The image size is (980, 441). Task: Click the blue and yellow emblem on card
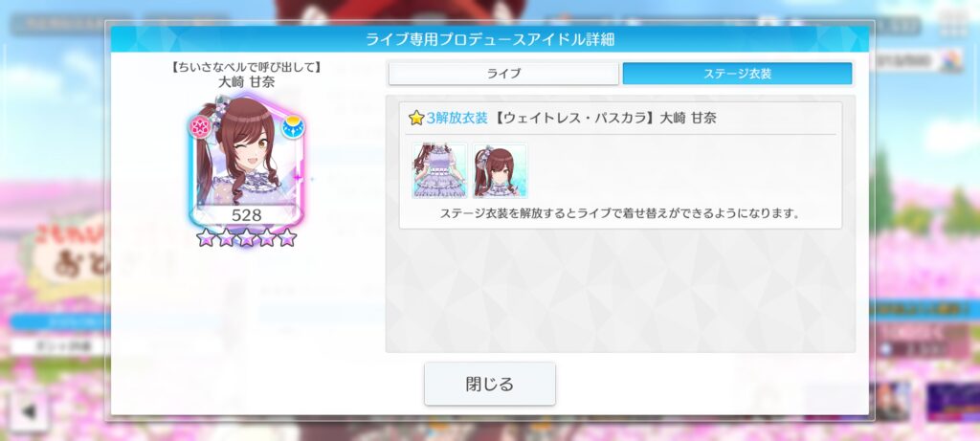pos(292,127)
